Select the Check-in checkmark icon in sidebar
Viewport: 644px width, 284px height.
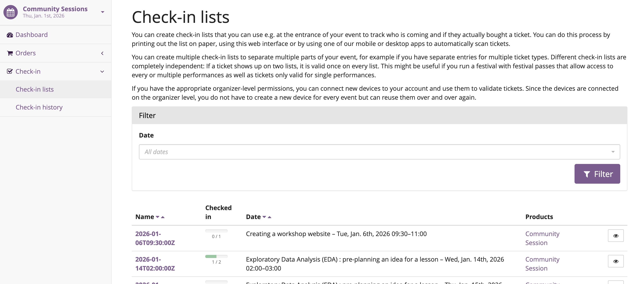[x=9, y=71]
